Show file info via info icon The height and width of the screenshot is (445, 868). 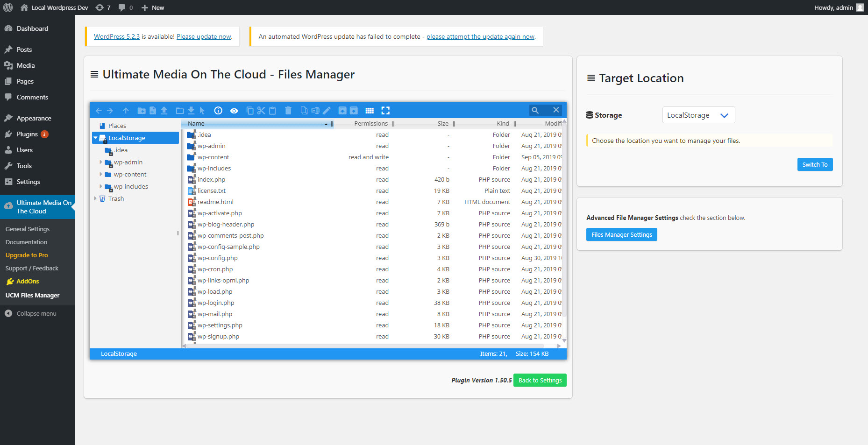218,111
